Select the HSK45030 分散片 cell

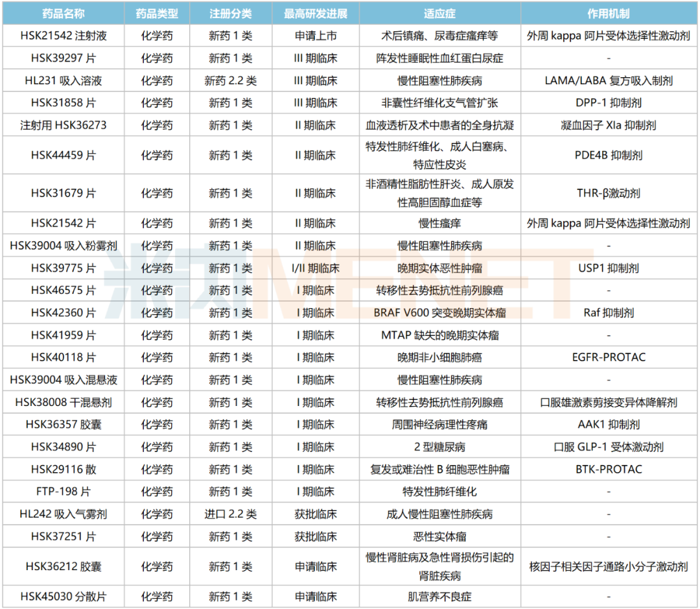[64, 597]
